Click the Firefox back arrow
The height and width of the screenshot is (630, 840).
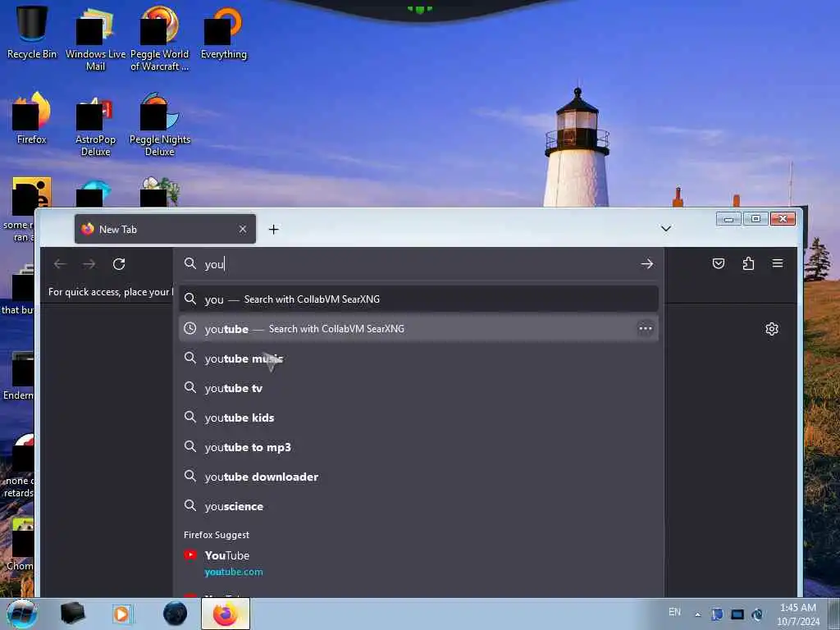pyautogui.click(x=59, y=264)
